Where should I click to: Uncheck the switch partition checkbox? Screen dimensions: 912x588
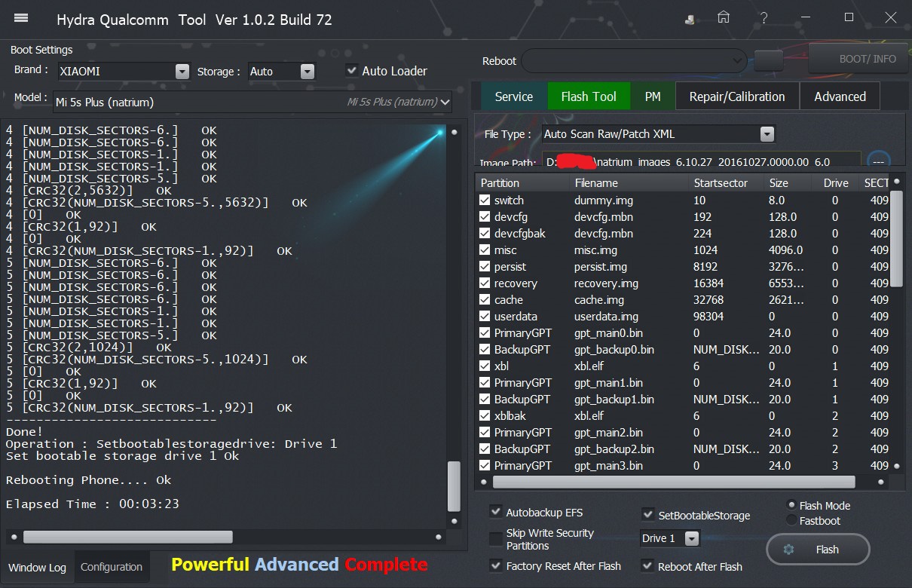coord(485,200)
